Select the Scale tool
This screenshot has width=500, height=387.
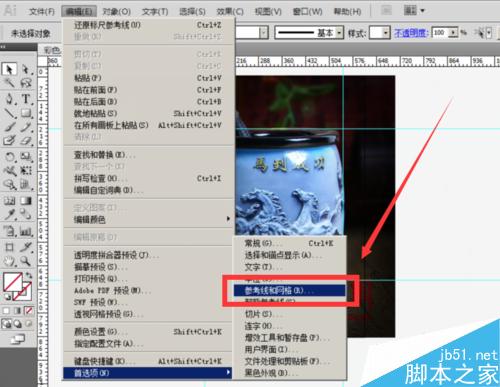point(26,156)
